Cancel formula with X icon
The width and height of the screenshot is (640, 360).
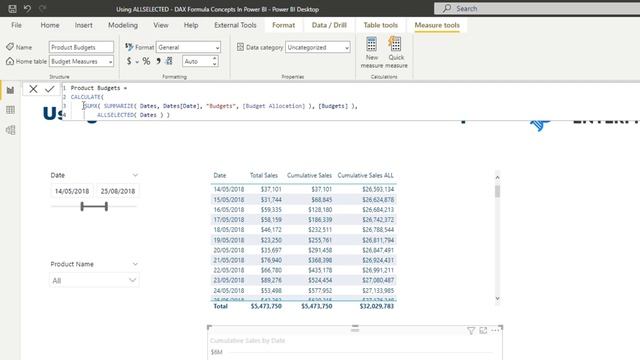(x=33, y=89)
